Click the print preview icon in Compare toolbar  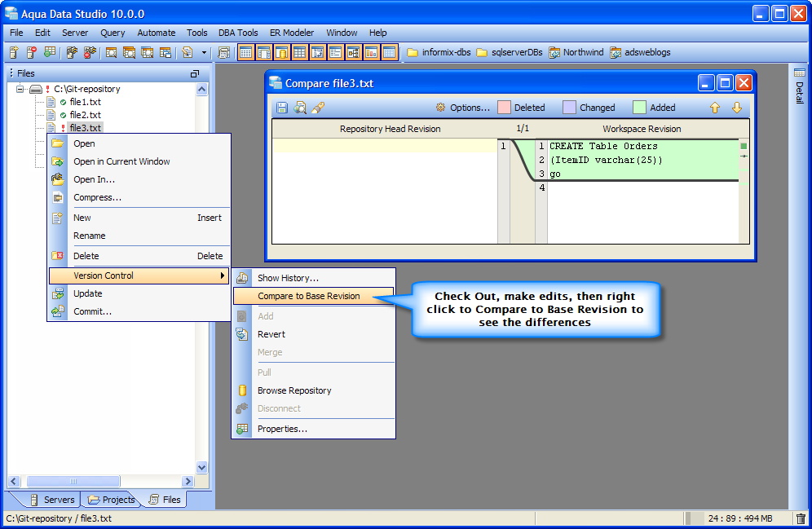(300, 108)
